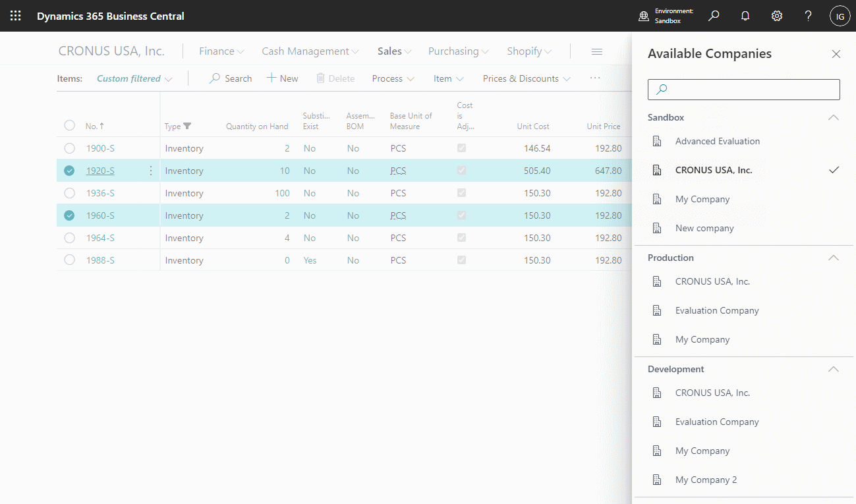Click Unit Cost 505.40 cell
This screenshot has width=856, height=504.
[x=537, y=171]
